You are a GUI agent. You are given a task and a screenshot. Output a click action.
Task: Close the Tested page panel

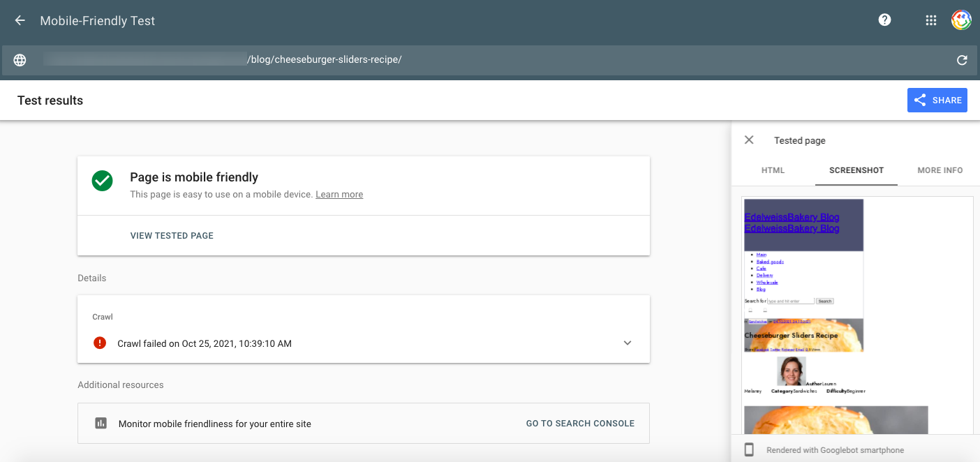[x=749, y=140]
